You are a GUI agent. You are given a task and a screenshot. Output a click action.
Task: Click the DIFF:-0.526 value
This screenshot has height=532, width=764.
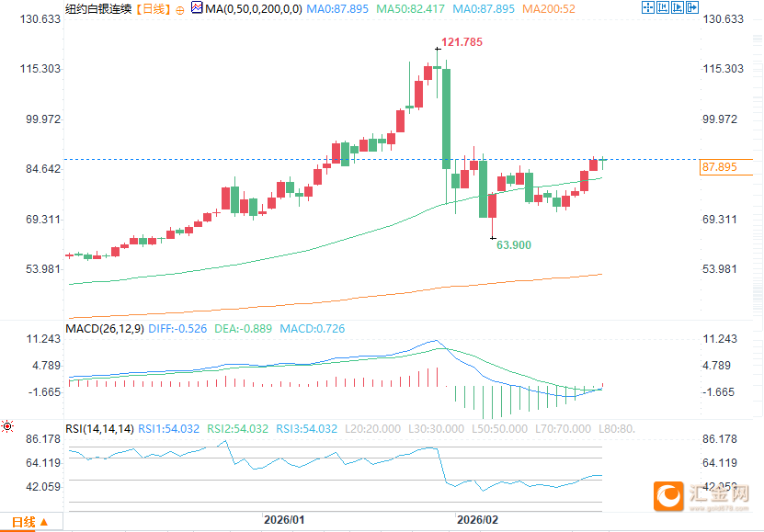click(177, 329)
